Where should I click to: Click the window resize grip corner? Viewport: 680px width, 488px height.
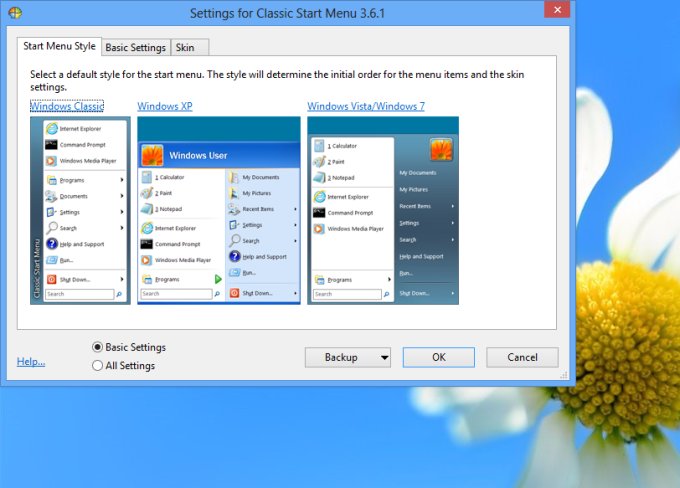tap(564, 375)
